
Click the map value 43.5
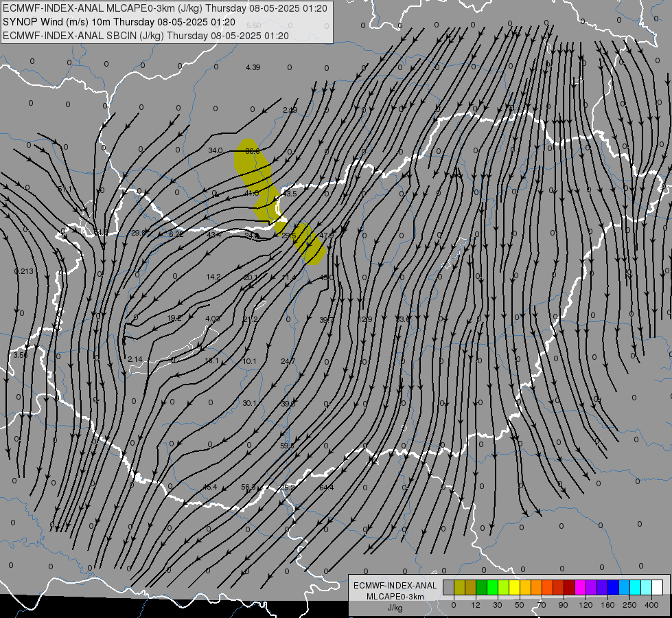pos(290,194)
